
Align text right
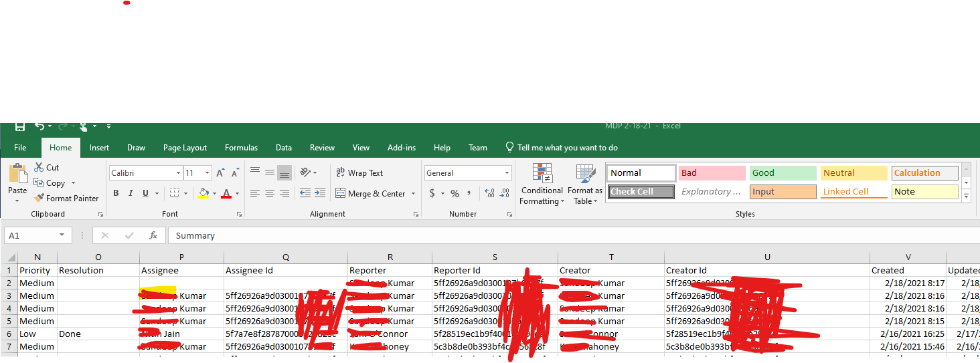tap(284, 193)
